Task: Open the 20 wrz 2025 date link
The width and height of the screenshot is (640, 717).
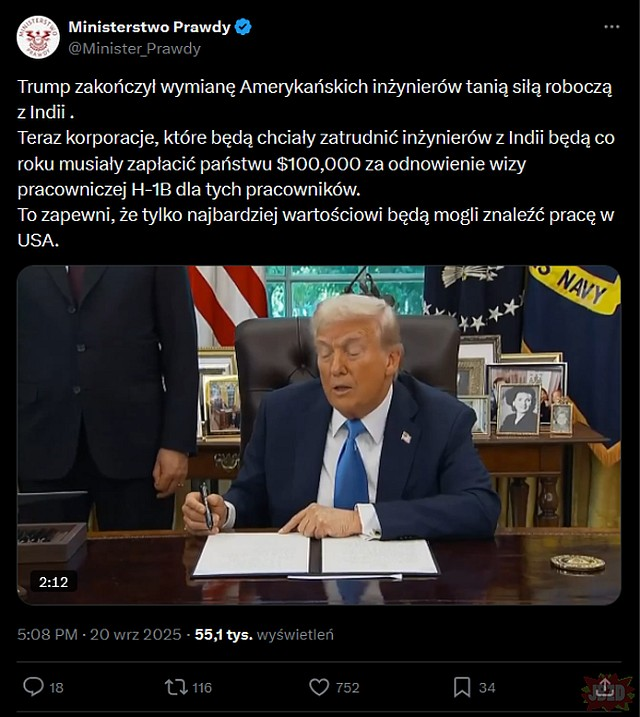Action: 136,635
